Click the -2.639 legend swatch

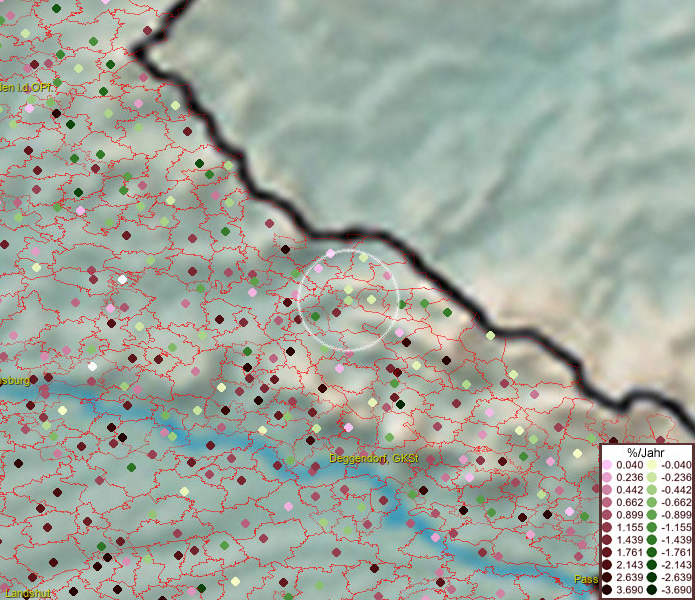tap(652, 577)
